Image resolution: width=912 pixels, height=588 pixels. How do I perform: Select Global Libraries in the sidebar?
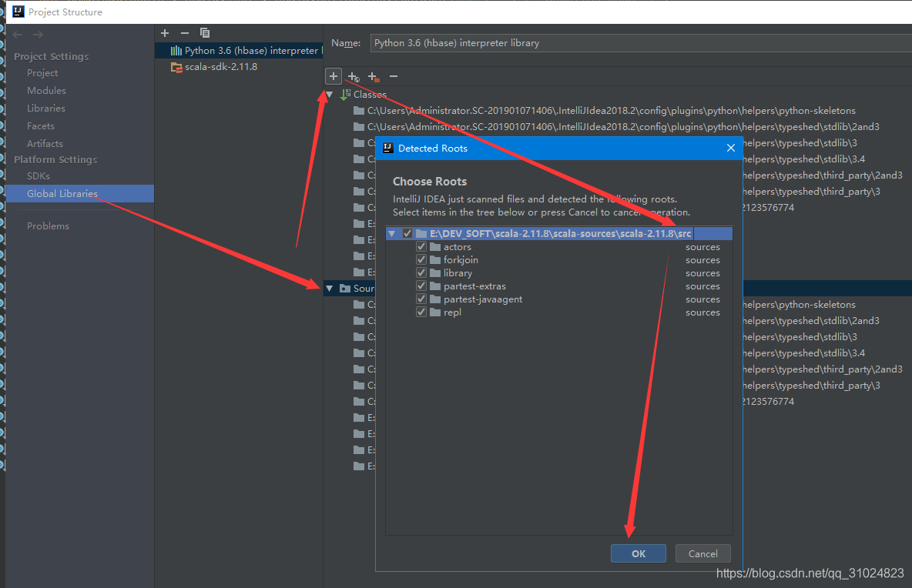79,193
